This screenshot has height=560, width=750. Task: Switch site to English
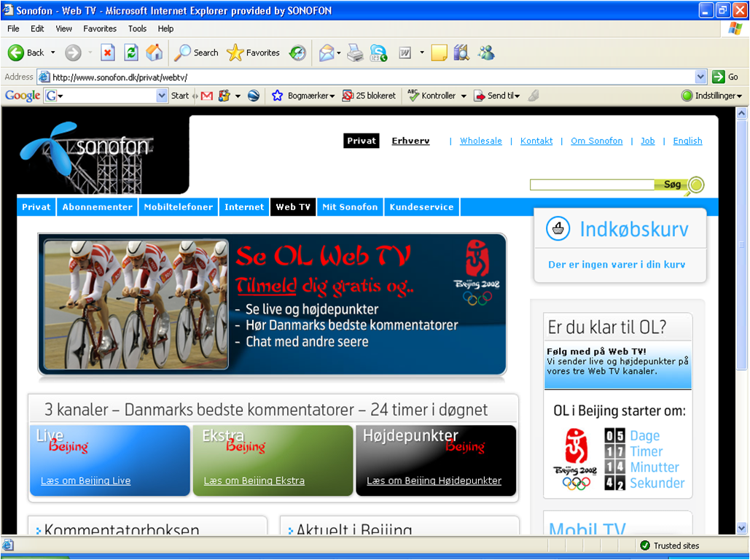coord(687,141)
